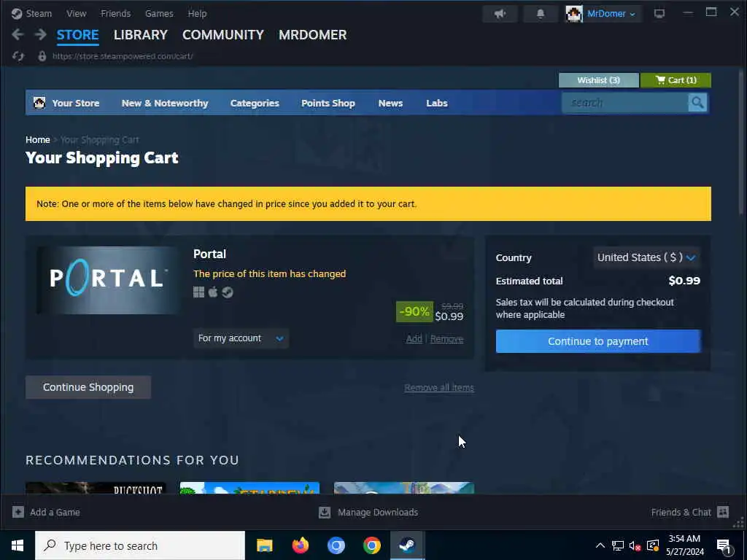Open the store News section
This screenshot has height=560, width=747.
click(391, 103)
